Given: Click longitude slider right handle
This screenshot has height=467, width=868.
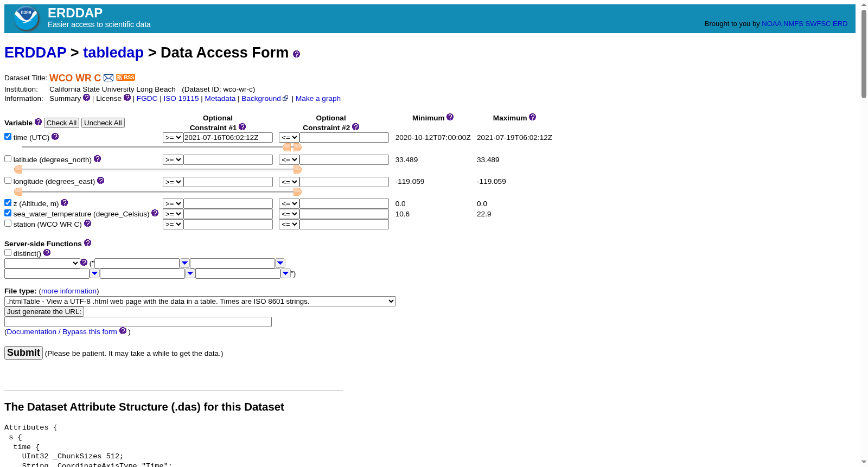Looking at the screenshot, I should pos(297,192).
